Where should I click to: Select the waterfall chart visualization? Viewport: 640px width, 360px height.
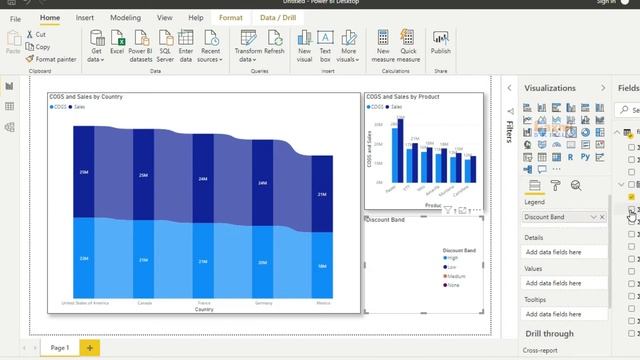(527, 132)
